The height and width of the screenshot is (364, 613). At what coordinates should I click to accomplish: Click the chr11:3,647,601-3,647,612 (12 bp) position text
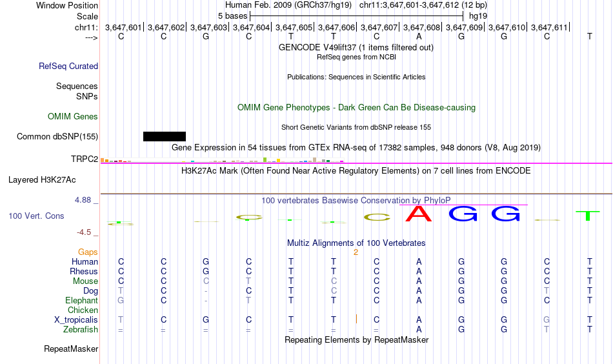[423, 5]
